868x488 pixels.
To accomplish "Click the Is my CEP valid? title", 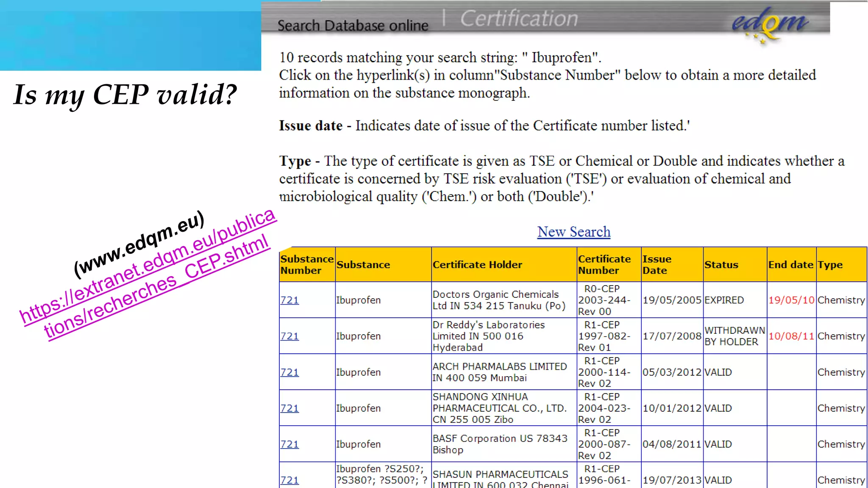I will tap(125, 94).
